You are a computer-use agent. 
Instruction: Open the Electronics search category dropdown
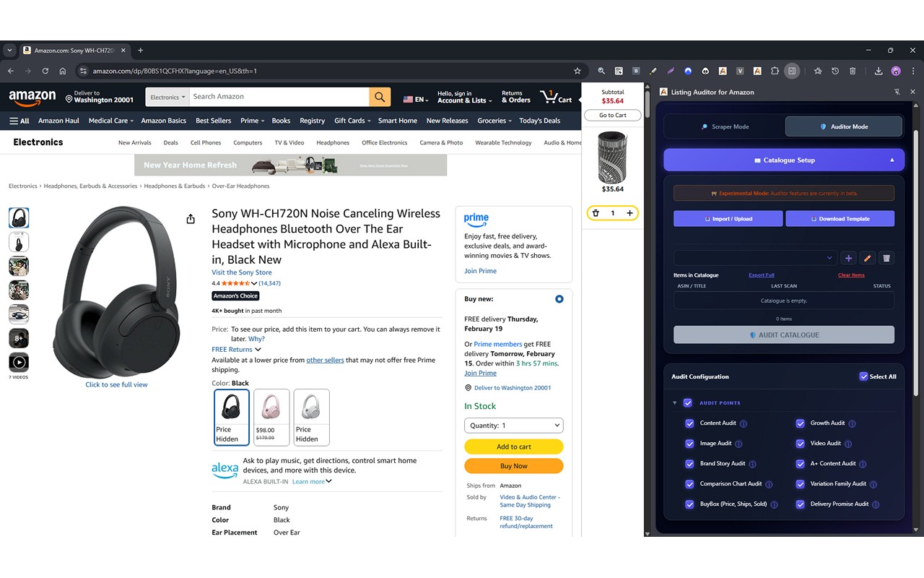(167, 97)
